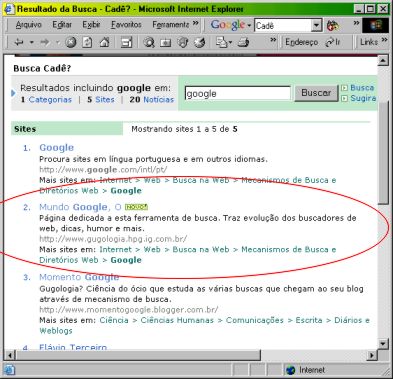Screen dimensions: 393x379
Task: Click the vertical scrollbar up arrow
Action: (x=383, y=60)
